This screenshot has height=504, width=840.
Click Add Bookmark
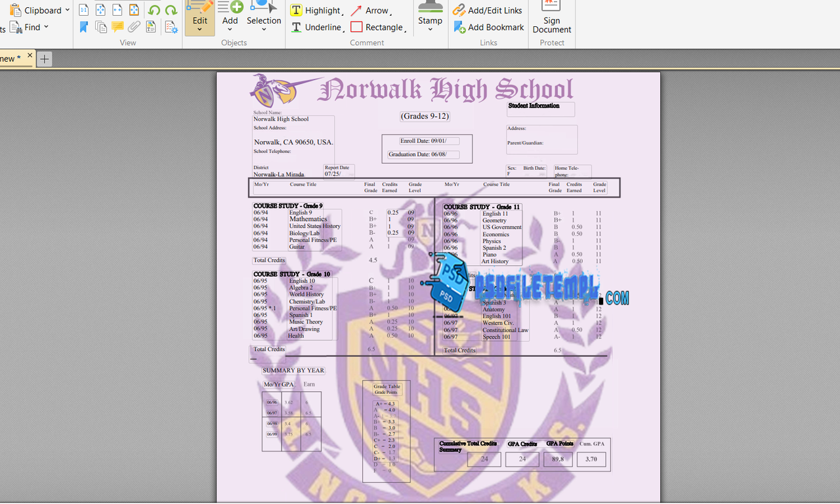point(489,27)
